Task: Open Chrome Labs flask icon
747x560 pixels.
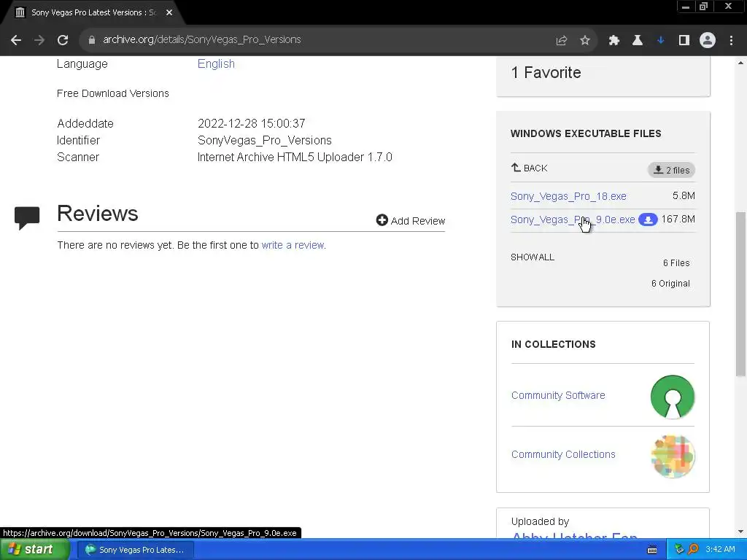Action: (637, 41)
